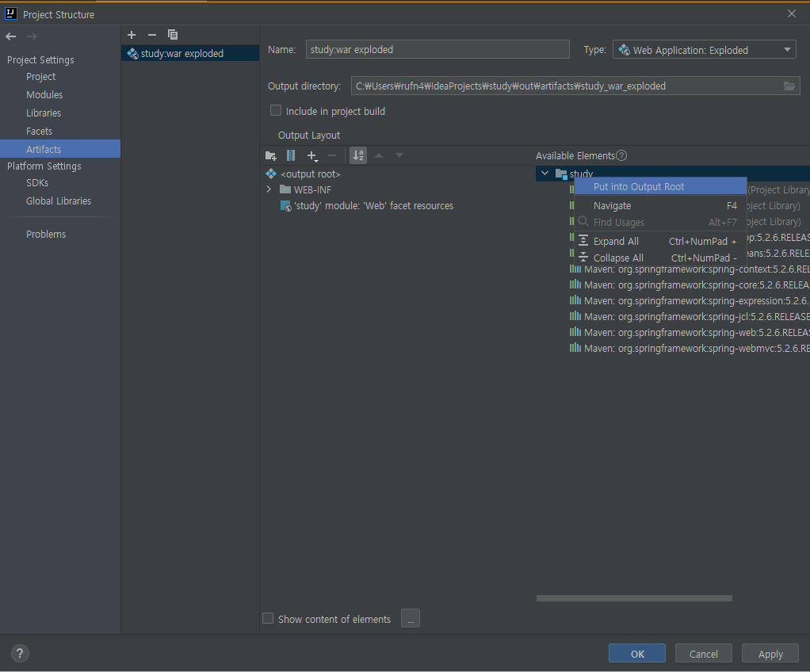
Task: Create an archive in the output layout
Action: (x=291, y=155)
